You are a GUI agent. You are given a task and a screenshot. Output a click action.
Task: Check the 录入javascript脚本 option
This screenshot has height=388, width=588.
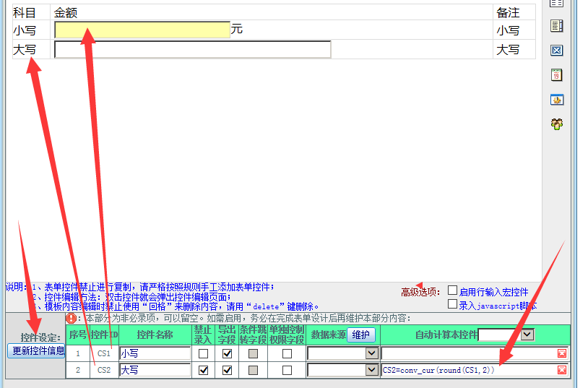click(x=453, y=304)
